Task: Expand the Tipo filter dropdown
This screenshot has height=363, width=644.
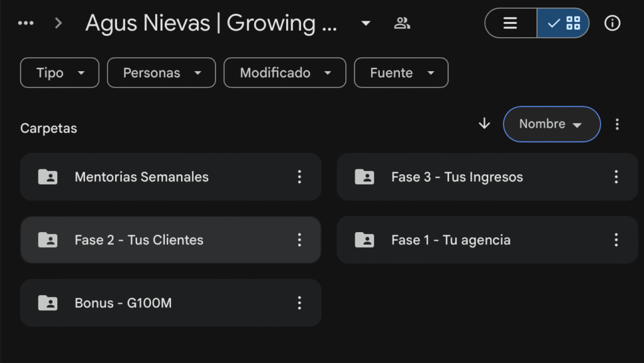Action: (60, 73)
